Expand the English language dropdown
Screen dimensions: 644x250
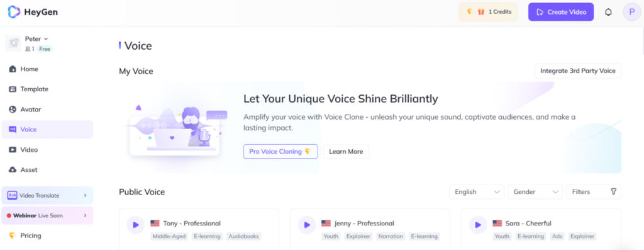click(477, 191)
